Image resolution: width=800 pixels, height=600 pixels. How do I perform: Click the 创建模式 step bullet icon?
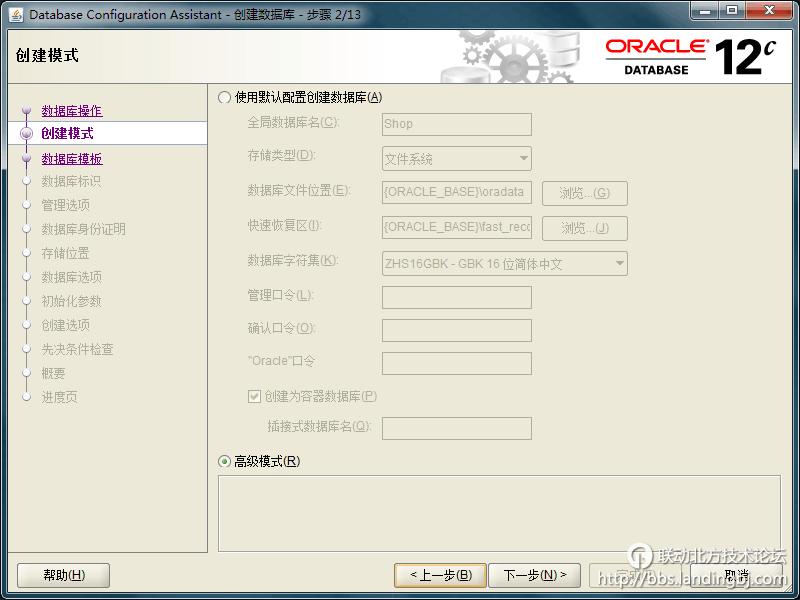27,134
